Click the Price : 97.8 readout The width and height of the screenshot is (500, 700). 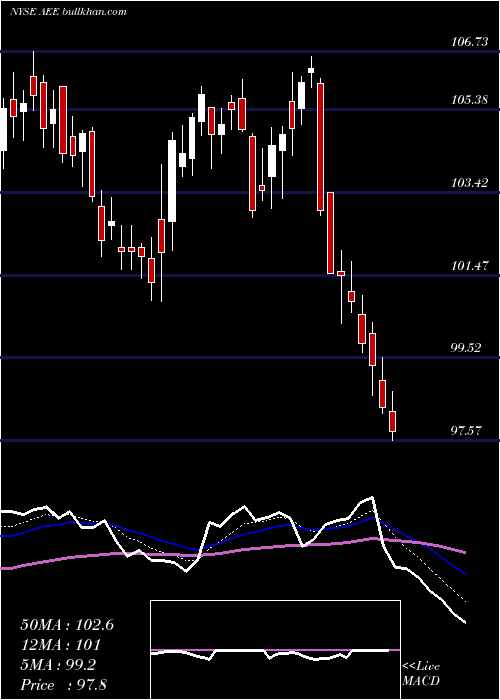tap(63, 685)
